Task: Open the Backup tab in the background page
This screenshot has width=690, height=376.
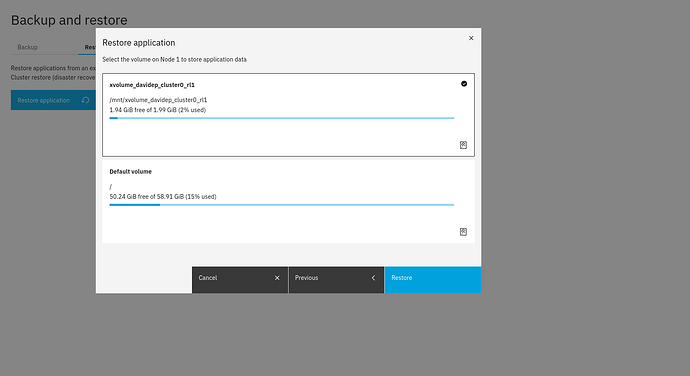Action: click(27, 47)
